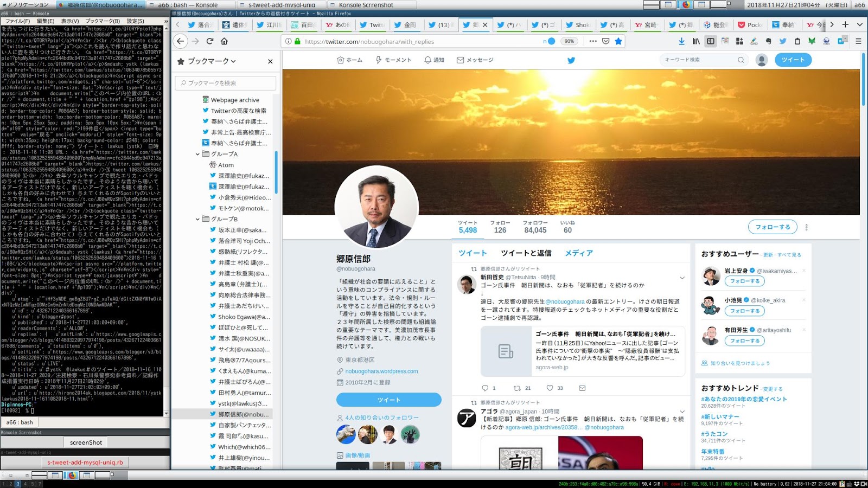The width and height of the screenshot is (868, 488).
Task: Click the Evernote elephant extension icon
Action: click(x=768, y=41)
